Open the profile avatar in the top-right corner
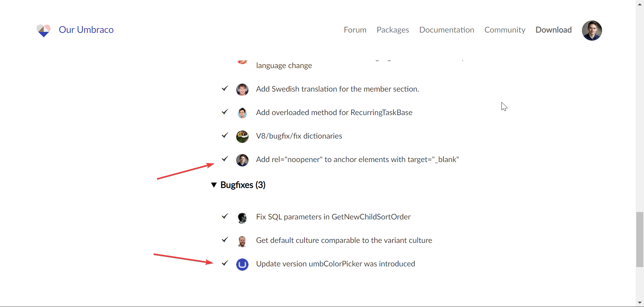This screenshot has width=644, height=307. click(592, 30)
